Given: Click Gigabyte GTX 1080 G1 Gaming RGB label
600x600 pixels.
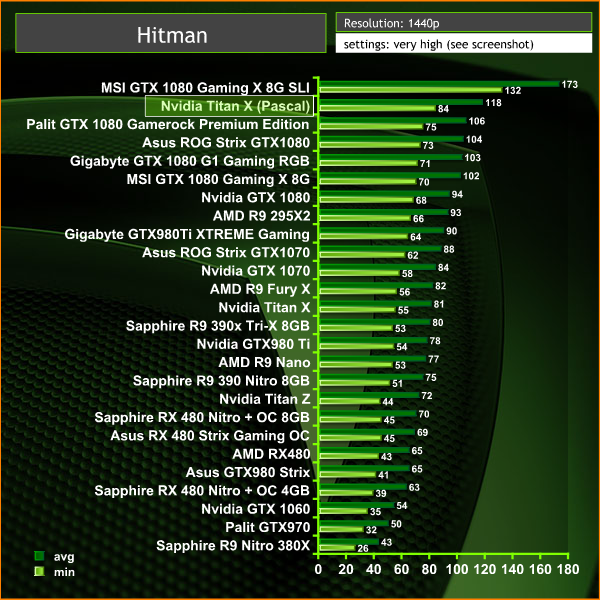Looking at the screenshot, I should point(189,161).
